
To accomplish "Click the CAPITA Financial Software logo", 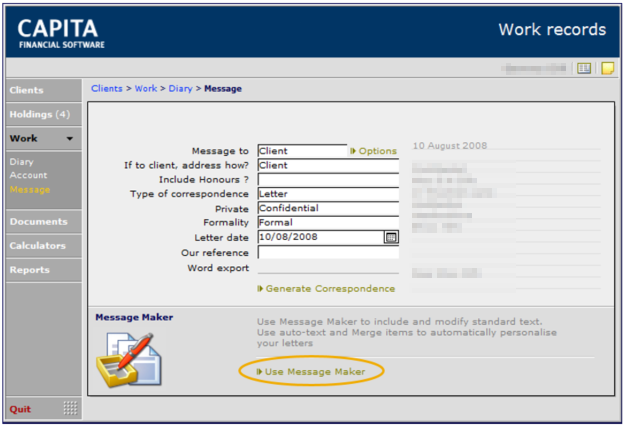I will [61, 34].
